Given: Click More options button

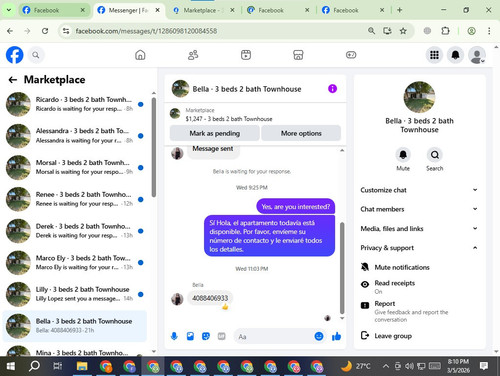Looking at the screenshot, I should pos(301,133).
